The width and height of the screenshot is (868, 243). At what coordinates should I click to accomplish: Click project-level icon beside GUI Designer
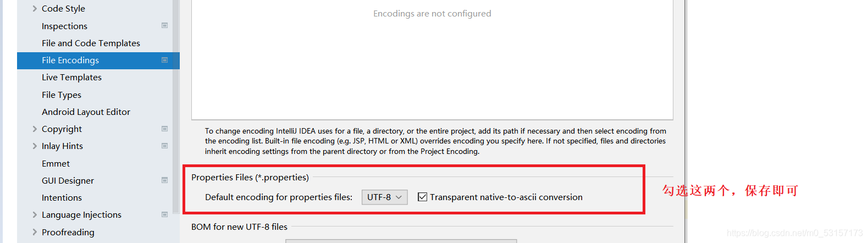pos(164,180)
